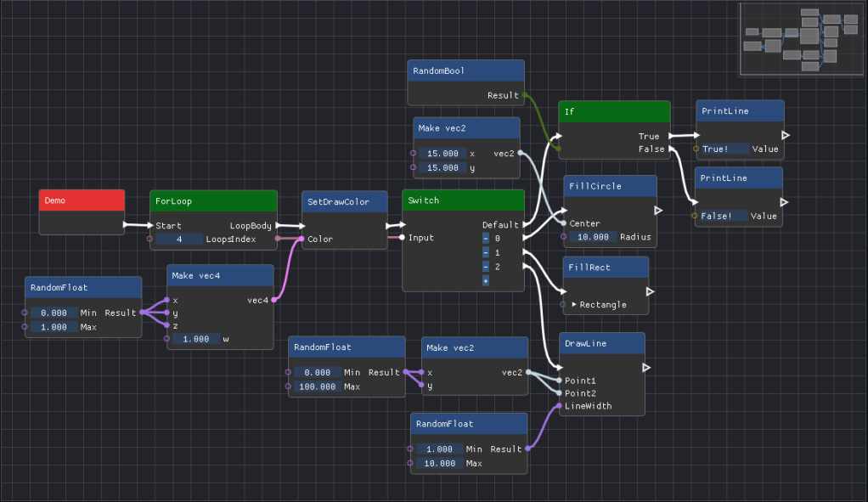Viewport: 868px width, 502px height.
Task: Click the Make vec2 y field 15.000
Action: (x=442, y=167)
